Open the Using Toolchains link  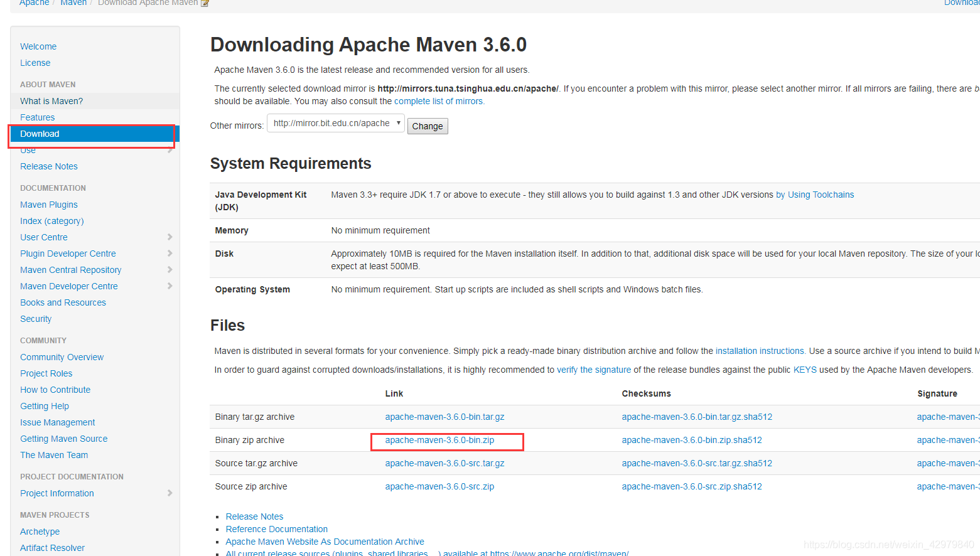pos(815,195)
